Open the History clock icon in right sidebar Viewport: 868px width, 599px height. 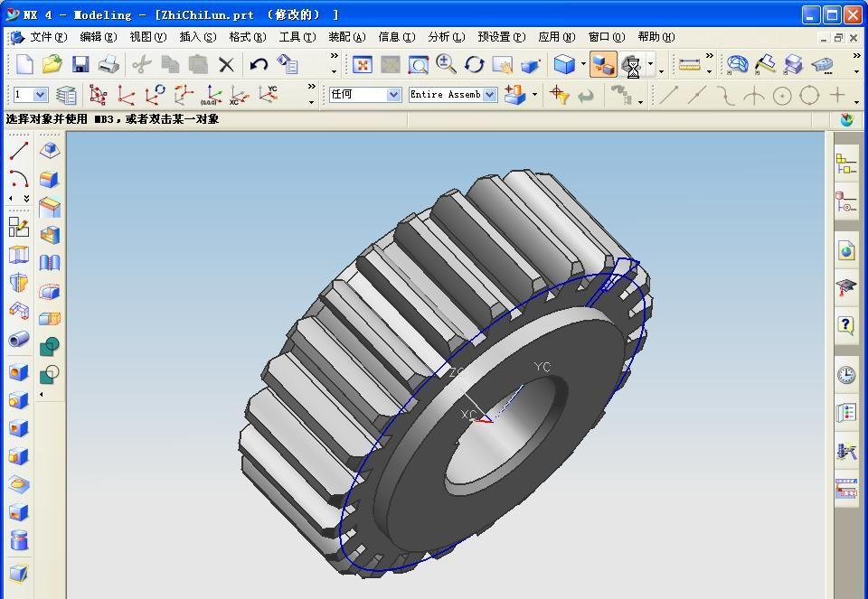845,374
